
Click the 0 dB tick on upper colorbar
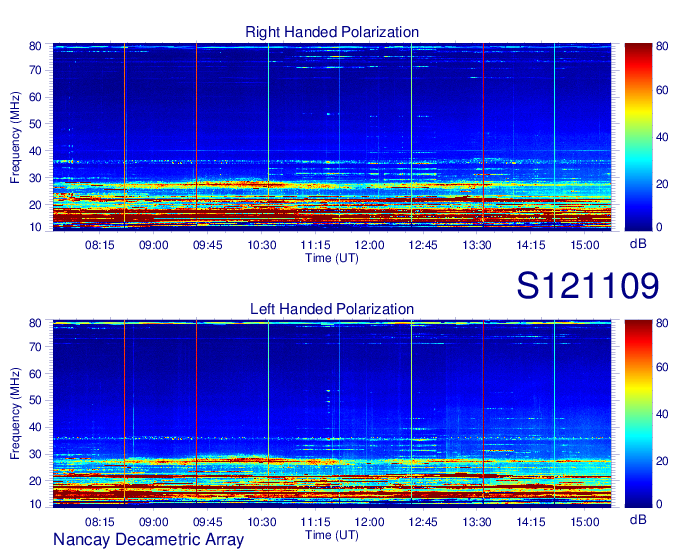(660, 227)
